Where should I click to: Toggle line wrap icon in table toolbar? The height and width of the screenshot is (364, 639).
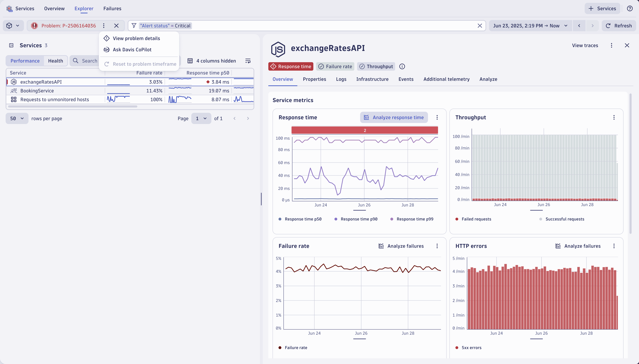click(x=248, y=61)
